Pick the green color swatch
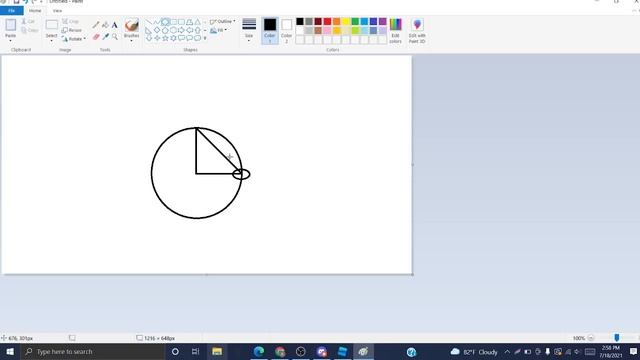This screenshot has height=360, width=640. point(355,21)
